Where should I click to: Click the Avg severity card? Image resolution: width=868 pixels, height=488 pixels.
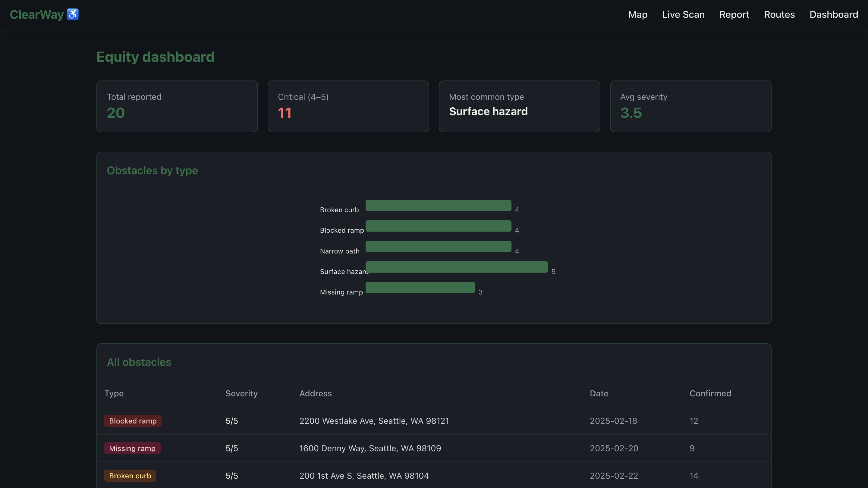point(690,106)
